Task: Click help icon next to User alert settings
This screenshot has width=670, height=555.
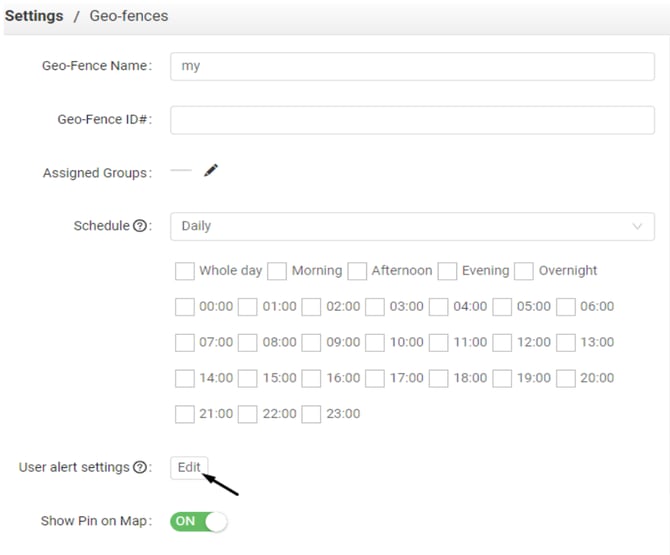Action: tap(140, 467)
